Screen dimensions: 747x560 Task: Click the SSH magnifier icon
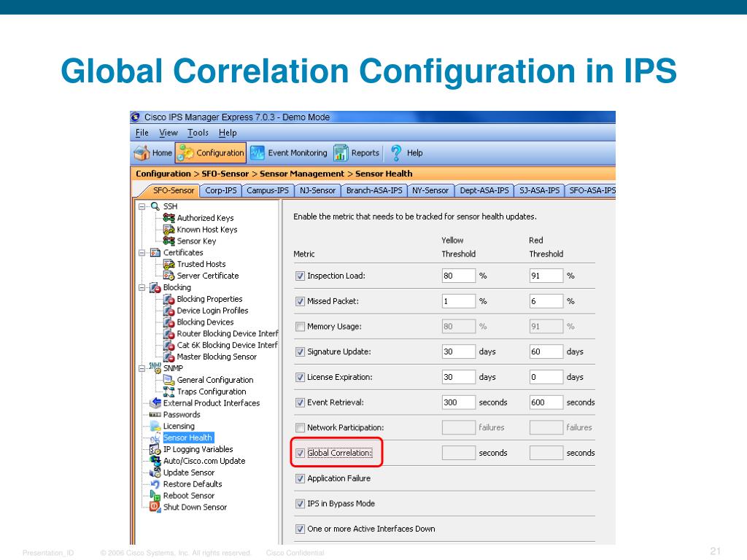(x=155, y=206)
